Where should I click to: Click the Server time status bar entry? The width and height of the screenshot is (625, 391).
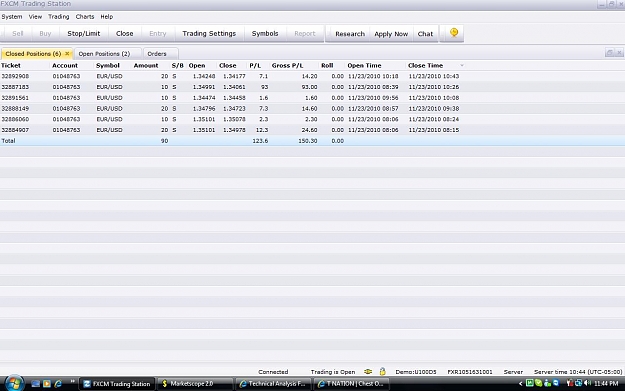(x=578, y=372)
